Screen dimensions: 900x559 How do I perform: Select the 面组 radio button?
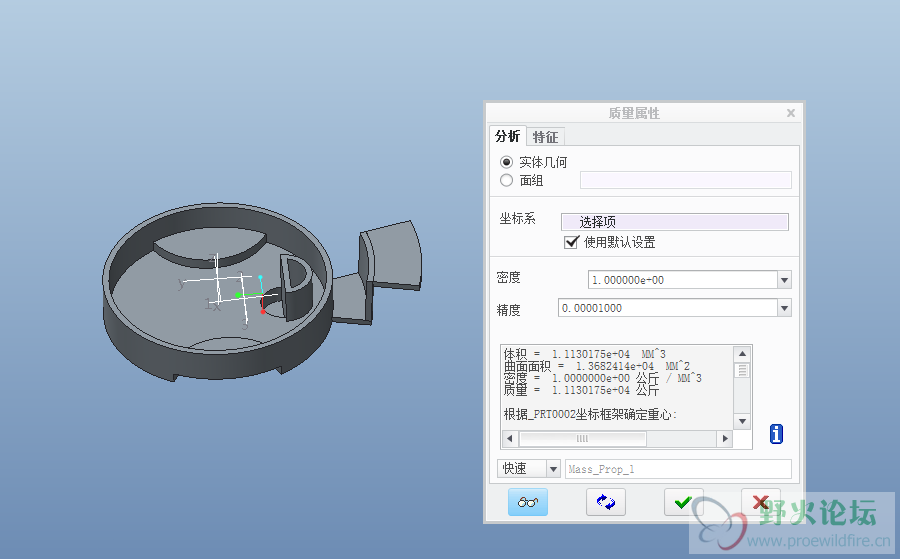tap(506, 180)
